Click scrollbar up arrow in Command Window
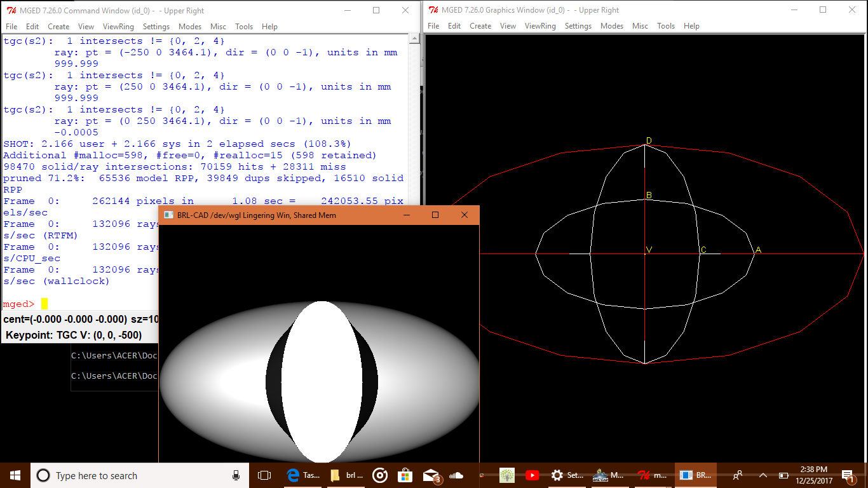 coord(414,39)
